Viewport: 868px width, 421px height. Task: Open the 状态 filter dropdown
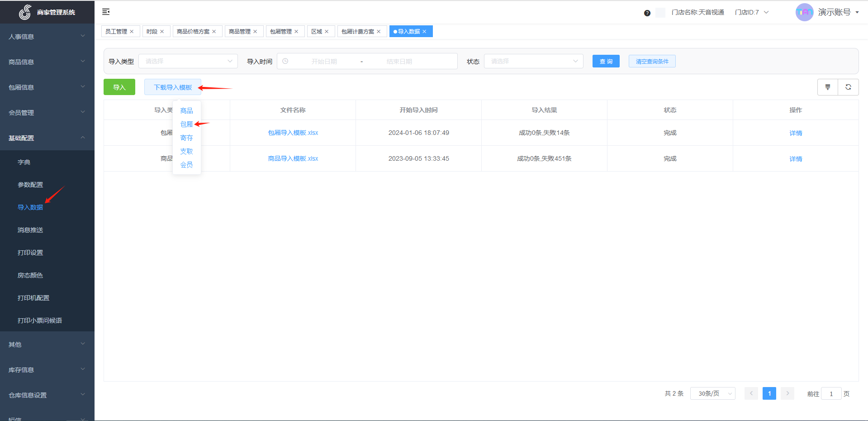coord(533,61)
